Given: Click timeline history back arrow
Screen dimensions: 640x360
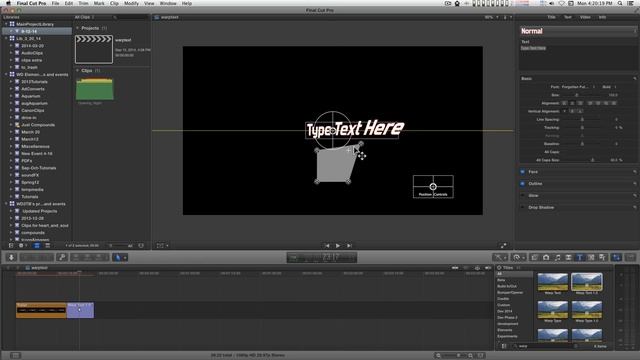Looking at the screenshot, I should [x=8, y=268].
